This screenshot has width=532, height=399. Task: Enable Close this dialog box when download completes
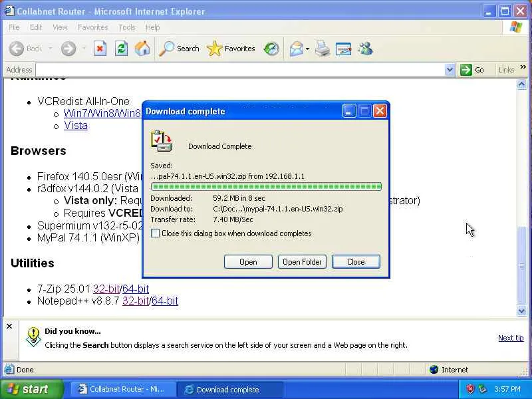[155, 233]
